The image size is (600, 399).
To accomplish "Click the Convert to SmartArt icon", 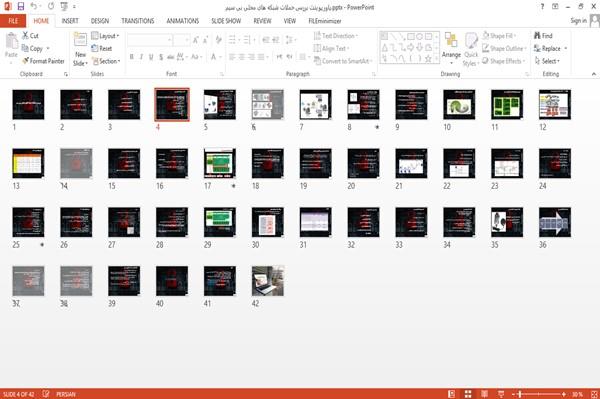I will pos(317,61).
